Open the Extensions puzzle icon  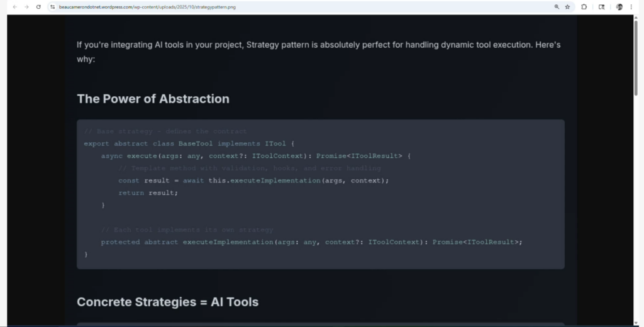click(x=584, y=7)
